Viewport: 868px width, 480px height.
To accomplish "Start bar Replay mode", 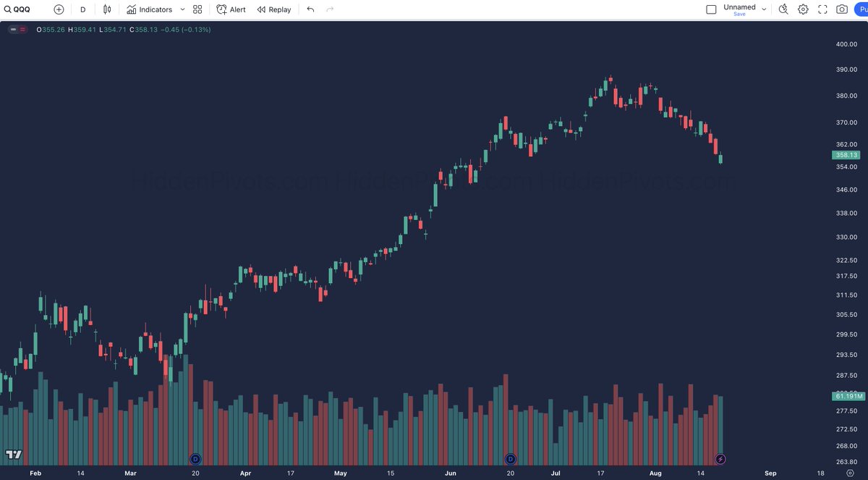I will pyautogui.click(x=274, y=9).
